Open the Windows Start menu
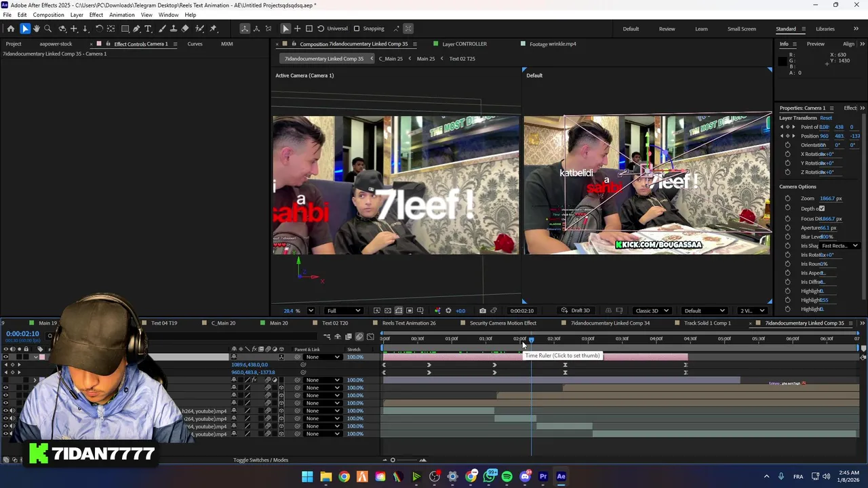 tap(307, 476)
